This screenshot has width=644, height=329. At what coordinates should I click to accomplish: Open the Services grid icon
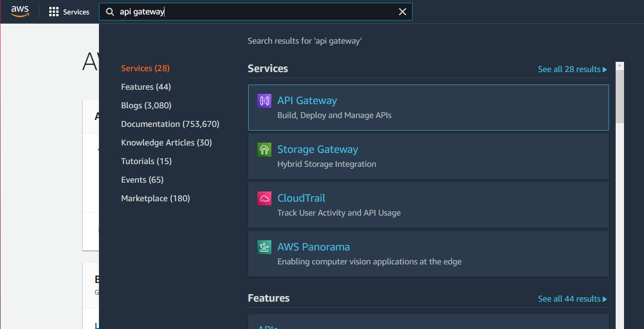pyautogui.click(x=54, y=12)
